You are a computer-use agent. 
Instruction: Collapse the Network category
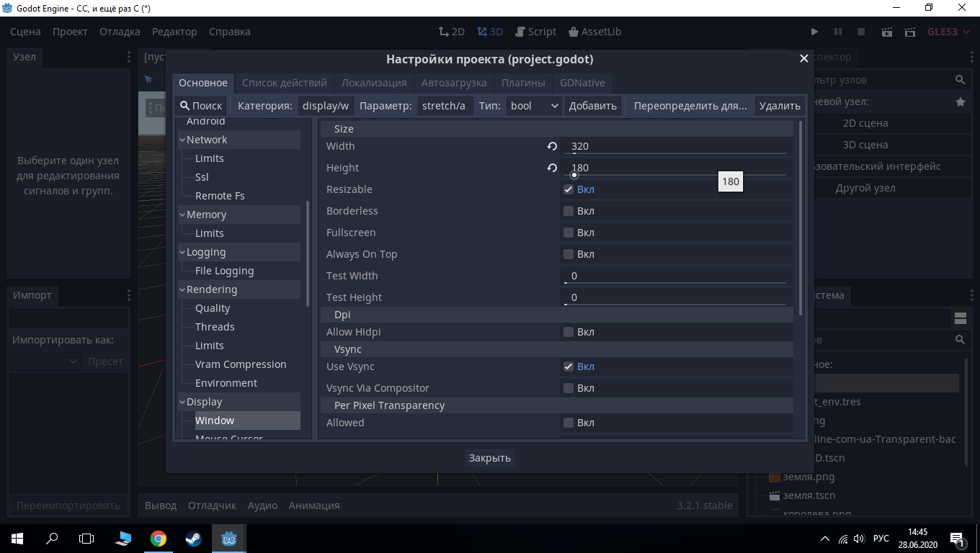click(182, 140)
